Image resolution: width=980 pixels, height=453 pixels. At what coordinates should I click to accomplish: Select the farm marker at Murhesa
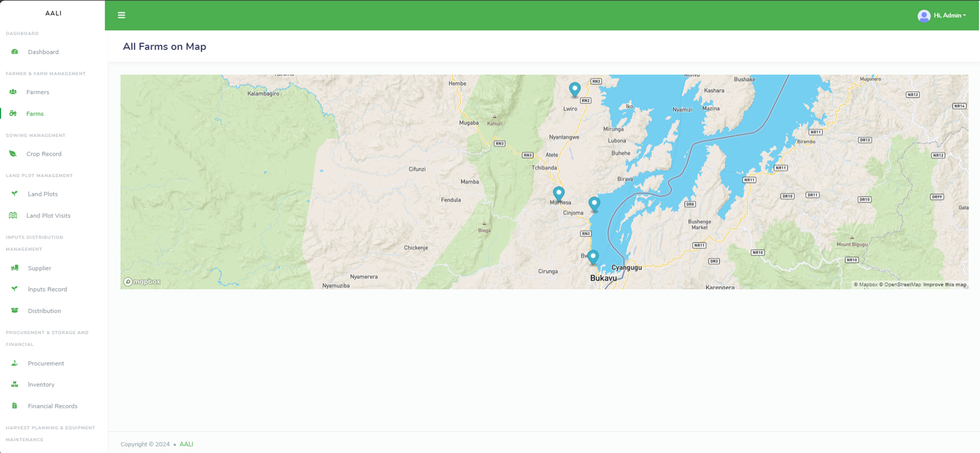559,194
